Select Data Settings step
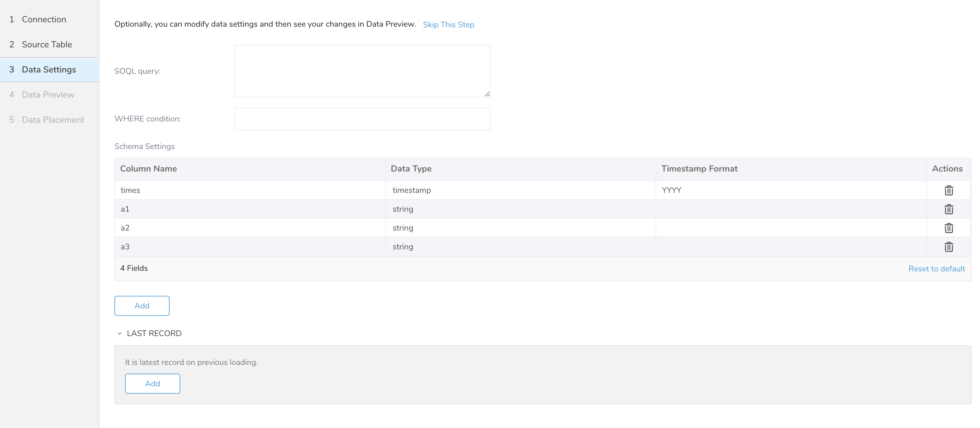 coord(49,70)
